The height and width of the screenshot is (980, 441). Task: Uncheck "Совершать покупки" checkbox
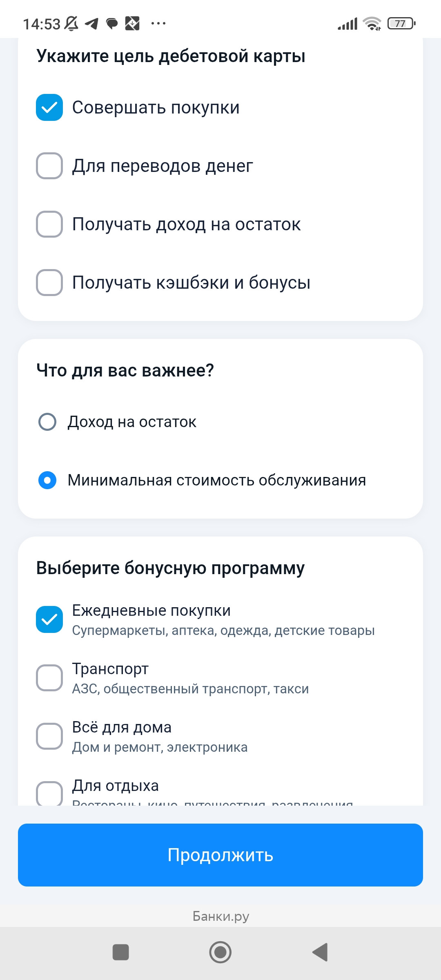tap(49, 107)
